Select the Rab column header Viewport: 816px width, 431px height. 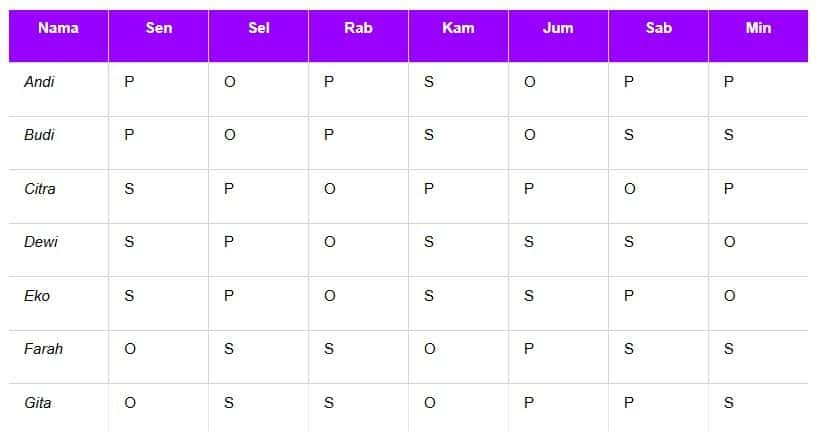358,28
